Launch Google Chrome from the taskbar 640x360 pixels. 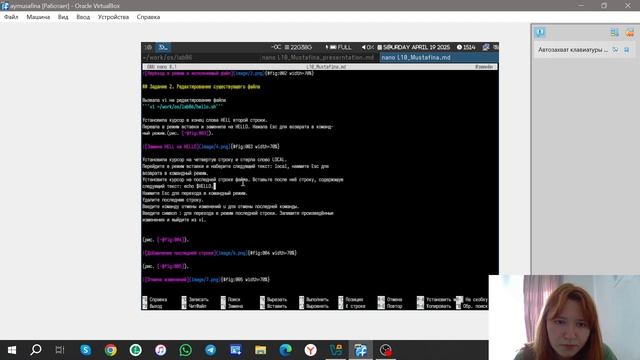[111, 350]
